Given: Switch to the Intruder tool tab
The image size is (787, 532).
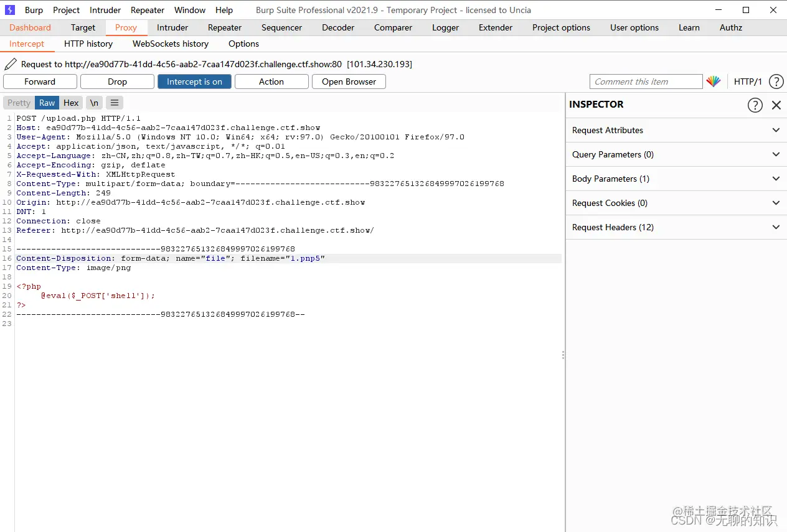Looking at the screenshot, I should 172,27.
